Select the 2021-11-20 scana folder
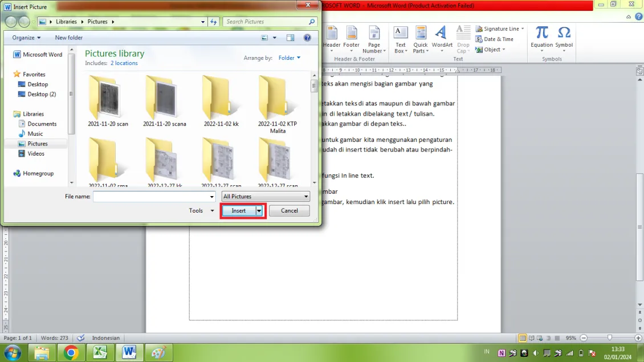The image size is (644, 362). tap(164, 101)
